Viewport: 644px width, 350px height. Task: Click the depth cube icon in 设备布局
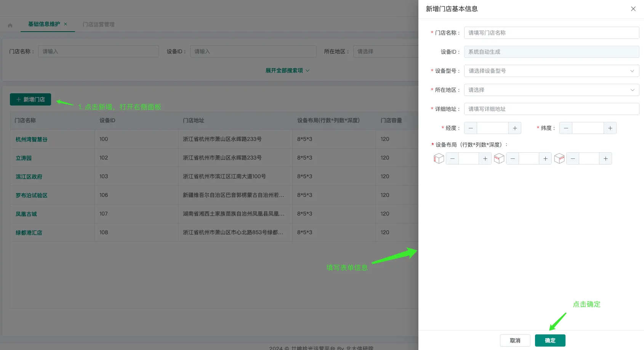[x=559, y=158]
